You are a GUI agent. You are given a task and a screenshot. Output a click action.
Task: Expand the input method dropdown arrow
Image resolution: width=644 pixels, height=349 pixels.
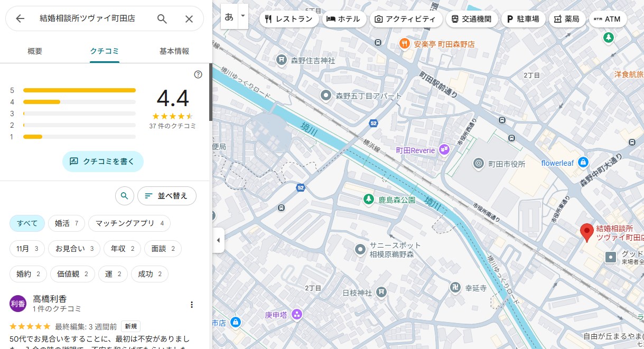click(x=243, y=16)
